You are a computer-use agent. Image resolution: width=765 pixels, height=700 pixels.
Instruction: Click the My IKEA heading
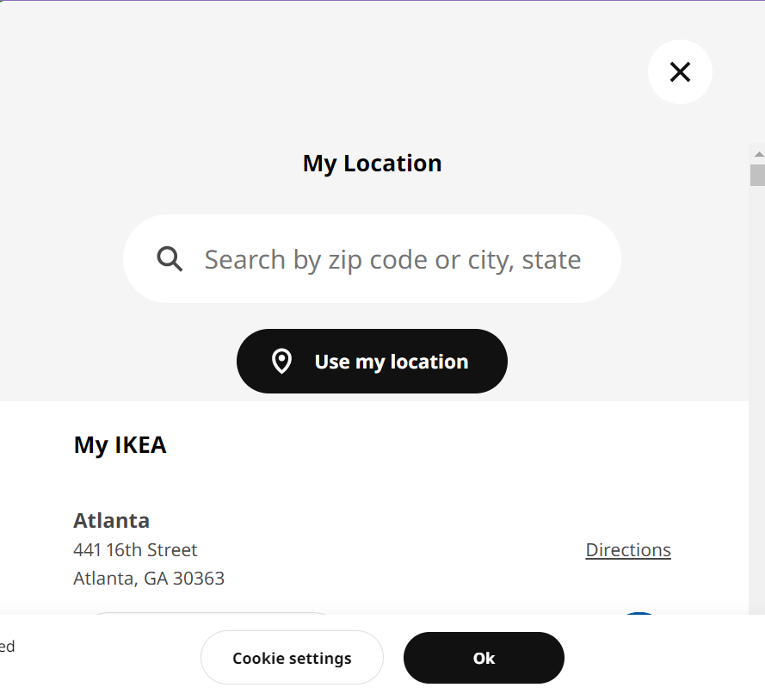point(120,445)
